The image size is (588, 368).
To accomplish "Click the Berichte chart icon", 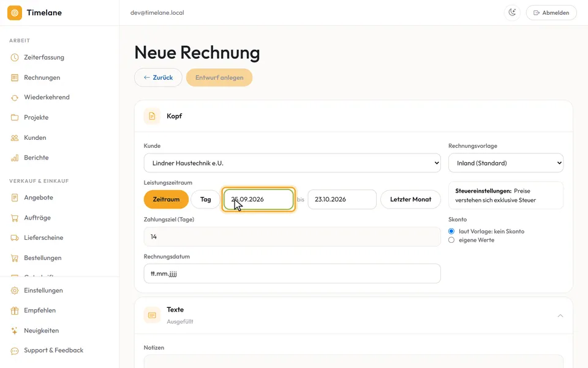I will click(15, 158).
